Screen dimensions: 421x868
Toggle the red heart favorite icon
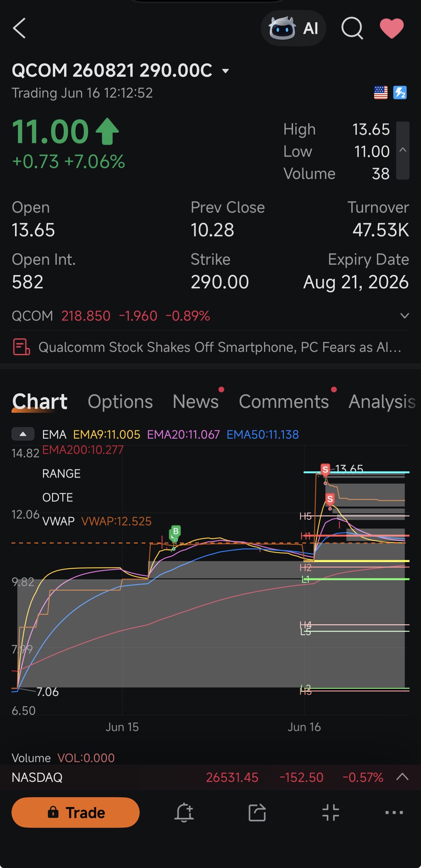pos(392,28)
